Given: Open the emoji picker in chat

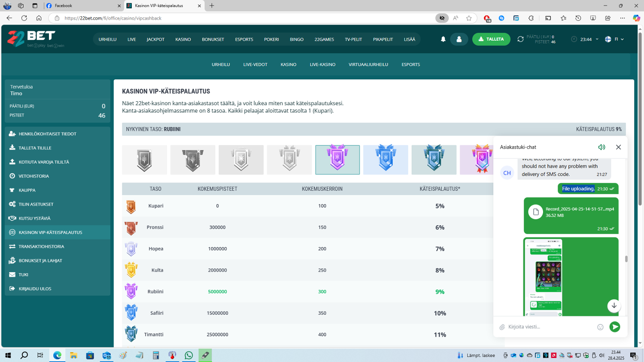Looking at the screenshot, I should [600, 327].
